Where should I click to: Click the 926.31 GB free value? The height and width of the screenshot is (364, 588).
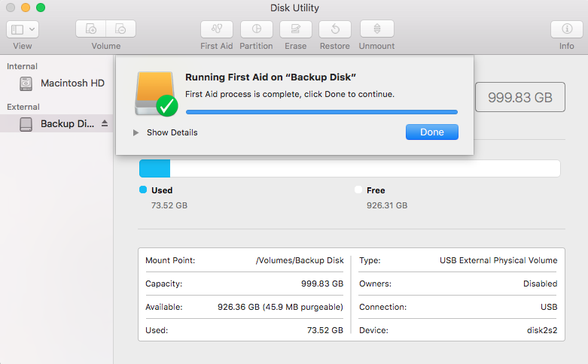pyautogui.click(x=387, y=205)
